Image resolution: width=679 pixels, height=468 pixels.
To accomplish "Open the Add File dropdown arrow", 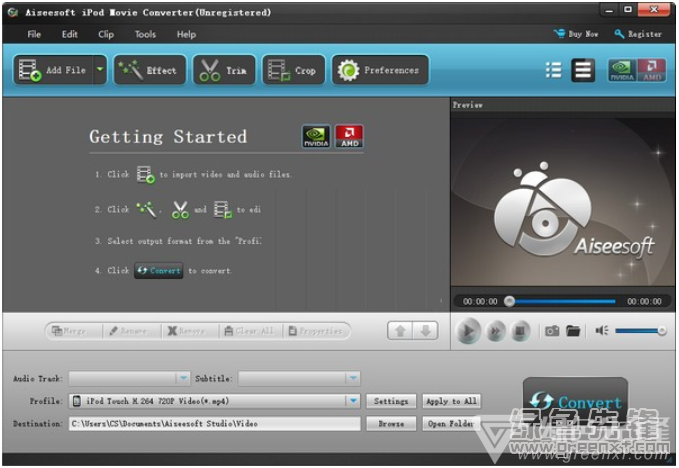I will tap(100, 70).
